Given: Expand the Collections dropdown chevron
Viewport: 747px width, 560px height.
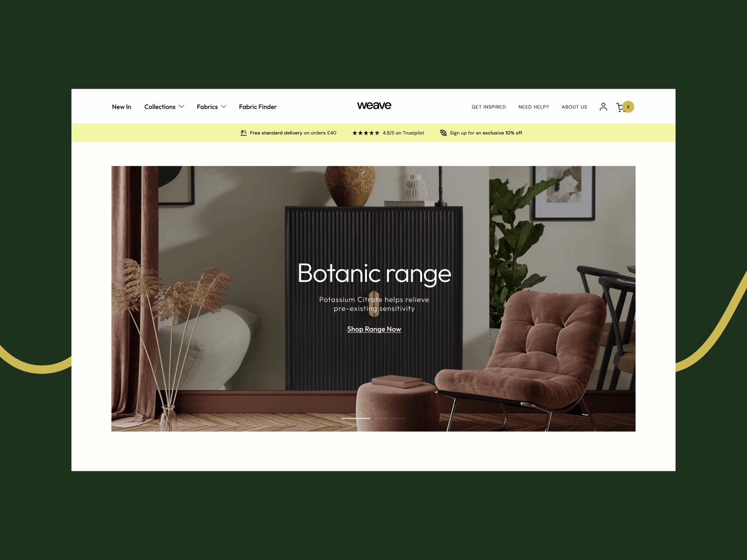Looking at the screenshot, I should pyautogui.click(x=182, y=107).
